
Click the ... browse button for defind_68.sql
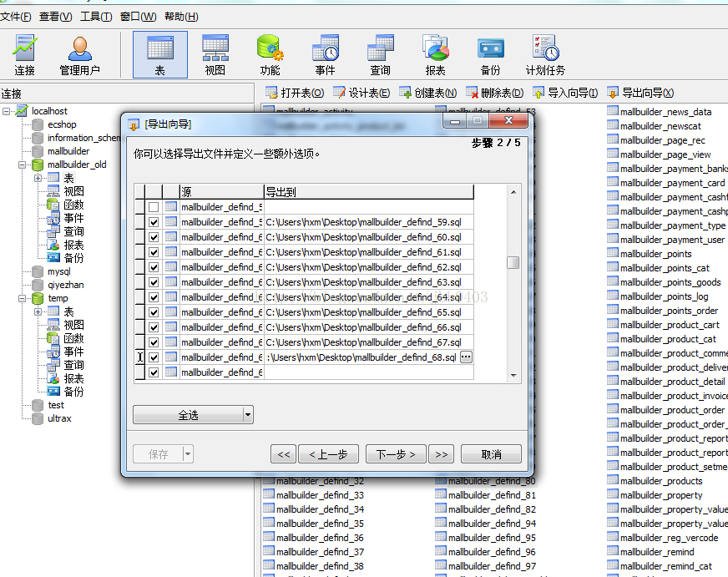[x=466, y=357]
